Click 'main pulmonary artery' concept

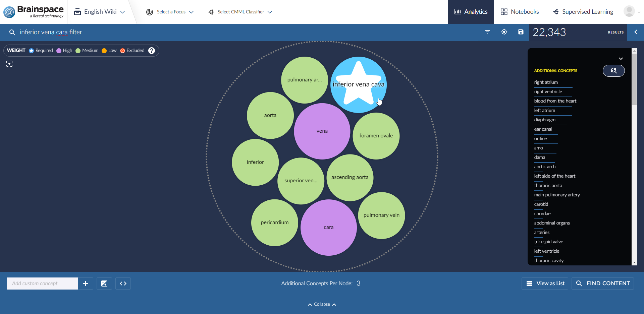(557, 195)
